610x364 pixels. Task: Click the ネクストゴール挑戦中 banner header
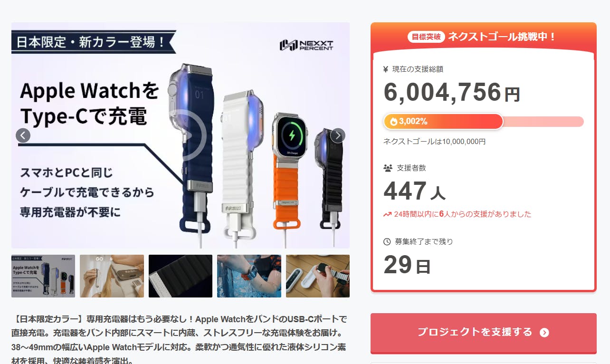click(484, 37)
